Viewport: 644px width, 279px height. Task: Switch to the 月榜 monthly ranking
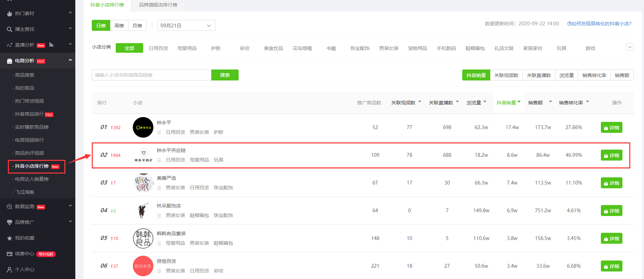coord(137,26)
